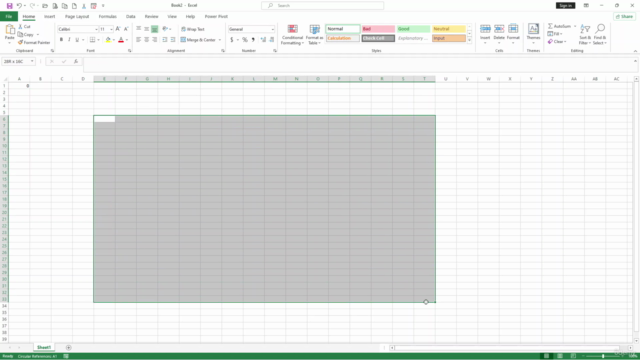The image size is (640, 360).
Task: Align text right in the alignment group
Action: pos(154,40)
